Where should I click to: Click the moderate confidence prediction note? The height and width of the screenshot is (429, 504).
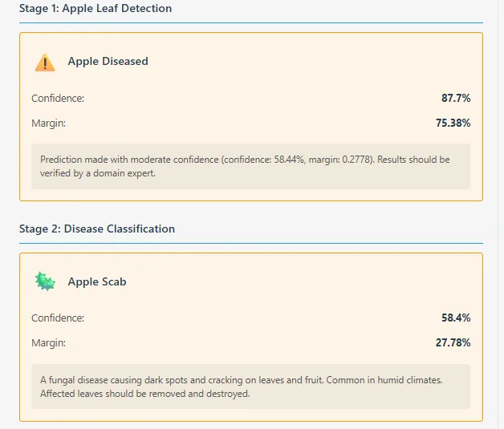pos(250,166)
